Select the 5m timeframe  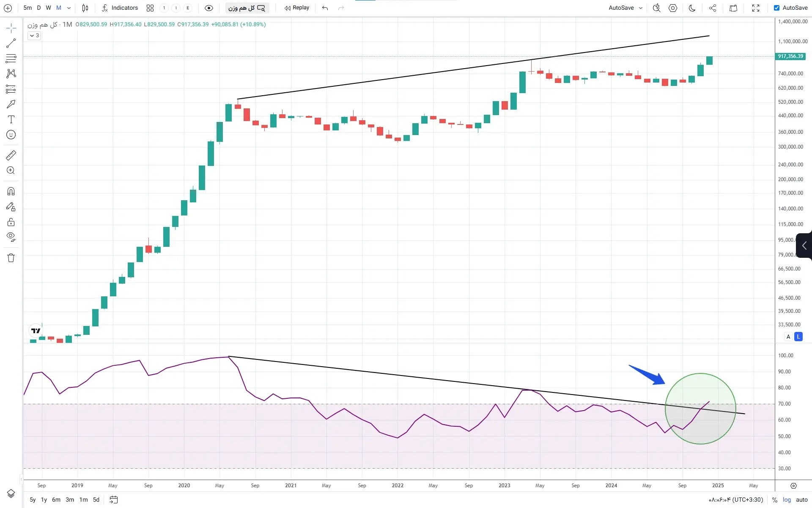click(x=27, y=8)
